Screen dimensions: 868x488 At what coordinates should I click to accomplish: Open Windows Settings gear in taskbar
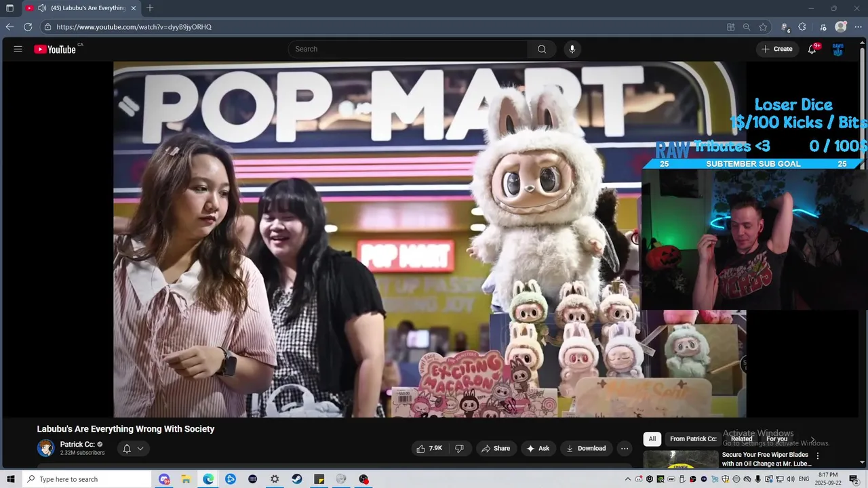[x=275, y=479]
